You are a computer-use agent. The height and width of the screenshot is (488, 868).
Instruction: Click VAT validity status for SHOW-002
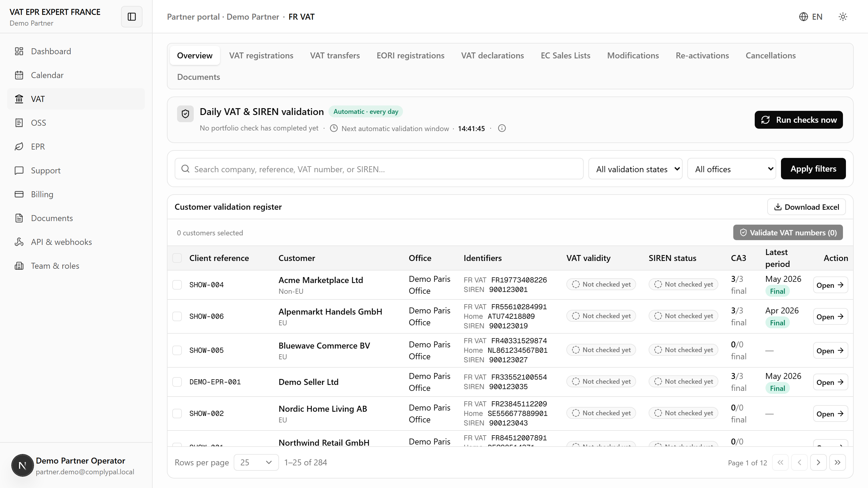(601, 413)
